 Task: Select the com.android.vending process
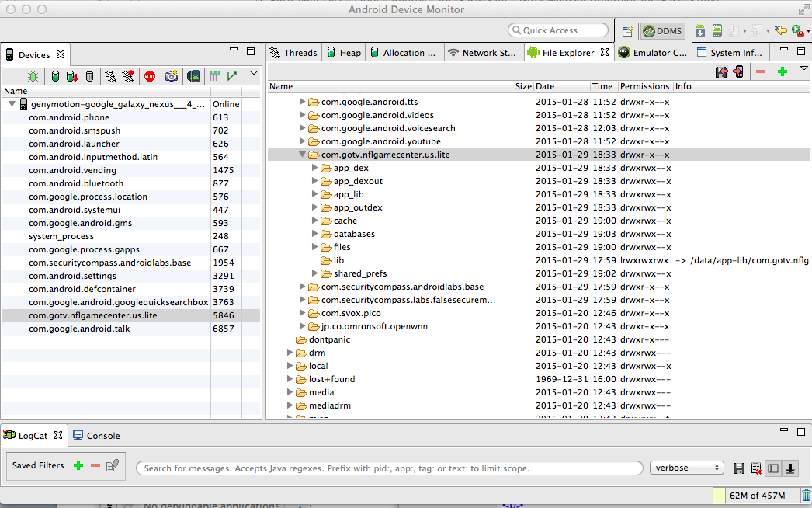131,170
